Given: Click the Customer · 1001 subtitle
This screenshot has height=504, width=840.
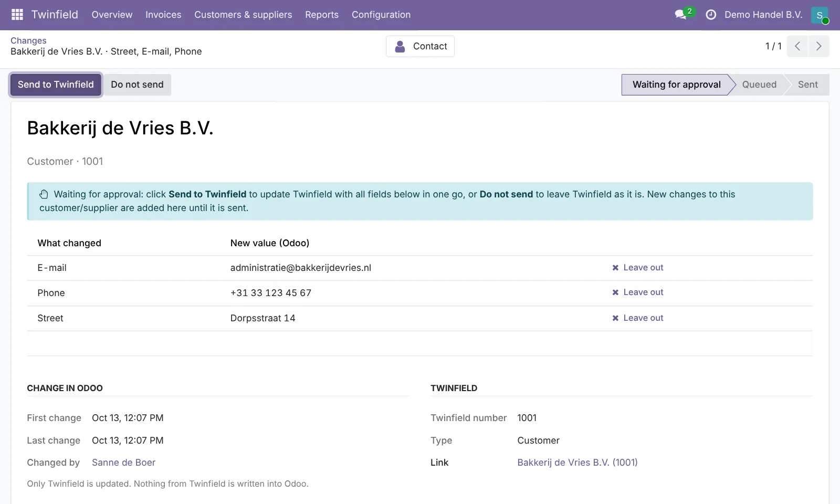Looking at the screenshot, I should (65, 162).
